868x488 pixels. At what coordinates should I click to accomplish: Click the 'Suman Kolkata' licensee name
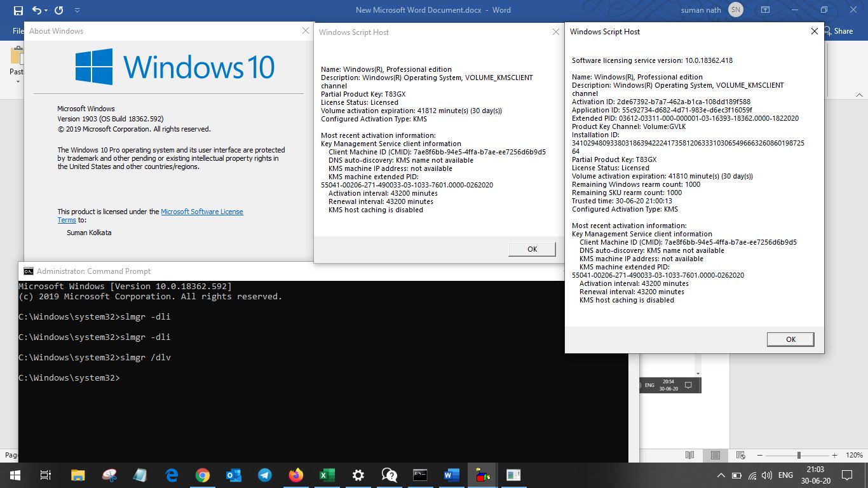(x=89, y=233)
